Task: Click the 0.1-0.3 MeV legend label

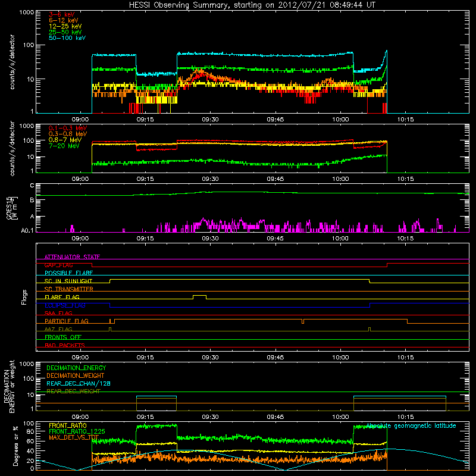Action: coord(68,128)
